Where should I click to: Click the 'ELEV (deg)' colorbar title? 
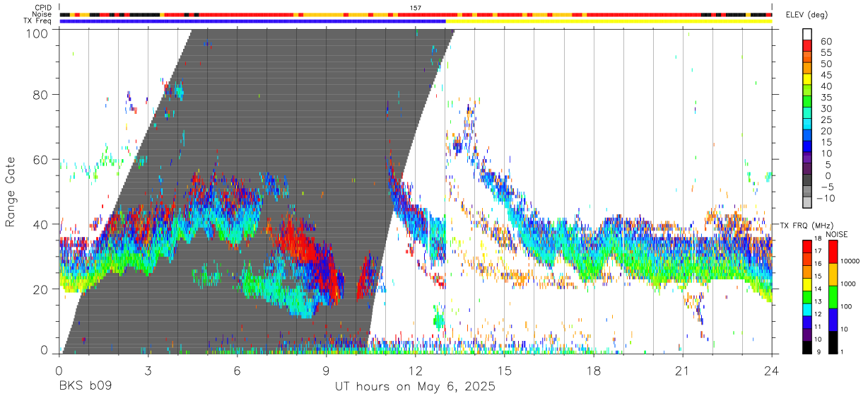point(809,15)
